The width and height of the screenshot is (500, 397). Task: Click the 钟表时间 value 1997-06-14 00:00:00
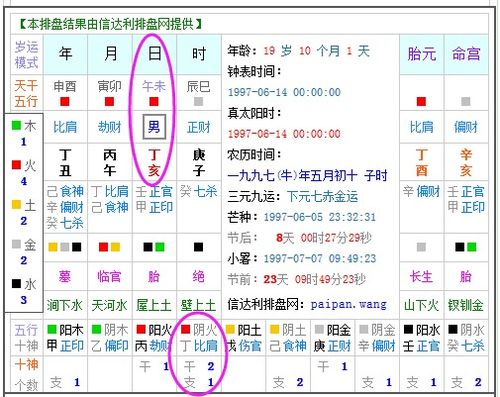284,92
